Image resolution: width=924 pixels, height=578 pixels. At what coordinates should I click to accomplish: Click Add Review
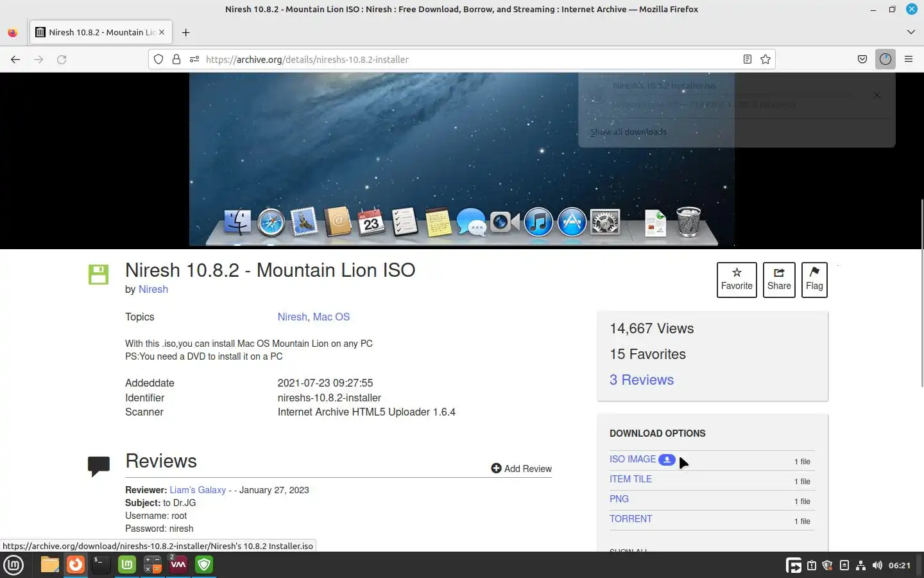pyautogui.click(x=521, y=469)
